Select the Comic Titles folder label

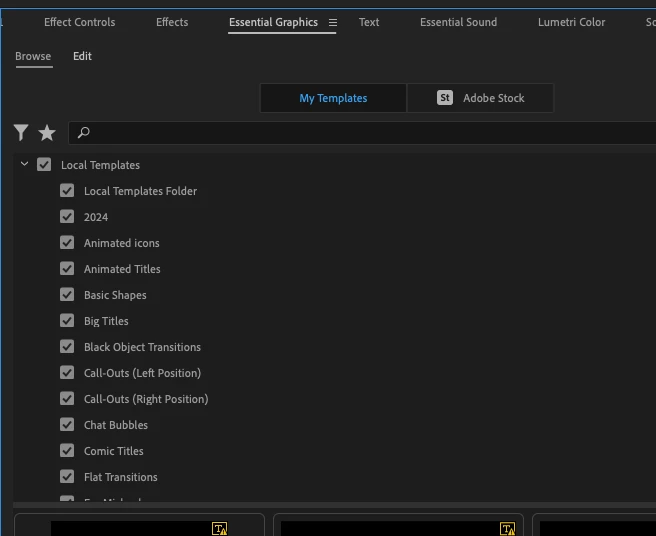pos(114,451)
